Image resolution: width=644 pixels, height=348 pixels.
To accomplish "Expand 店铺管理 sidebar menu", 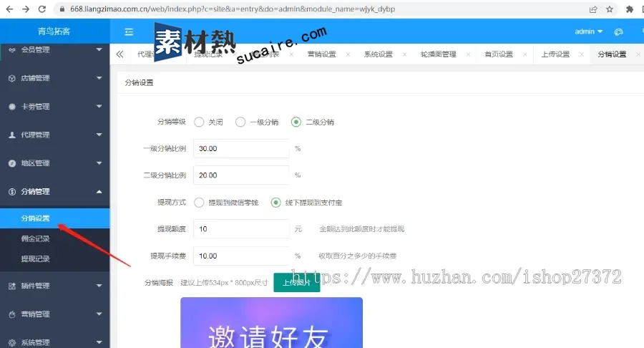I will pos(54,78).
